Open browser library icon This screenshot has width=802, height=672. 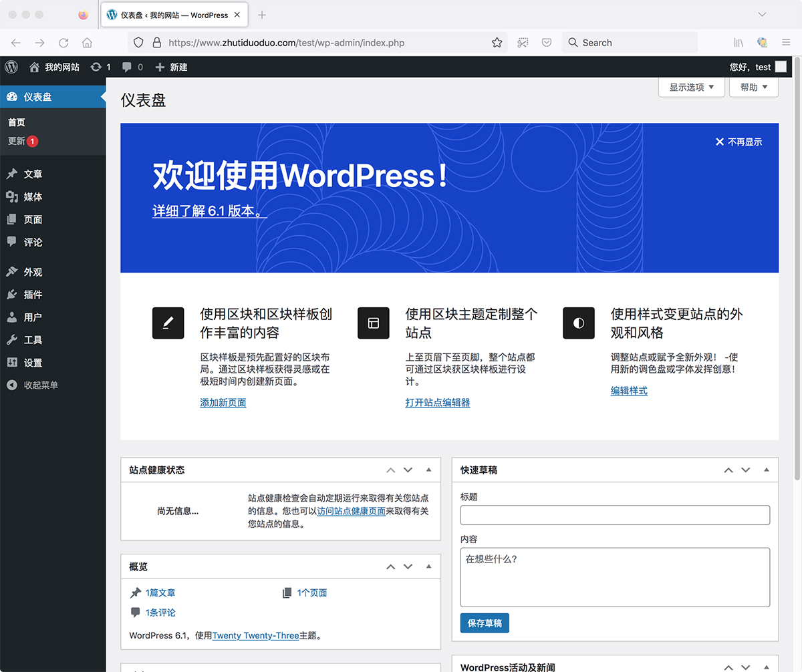pyautogui.click(x=739, y=43)
